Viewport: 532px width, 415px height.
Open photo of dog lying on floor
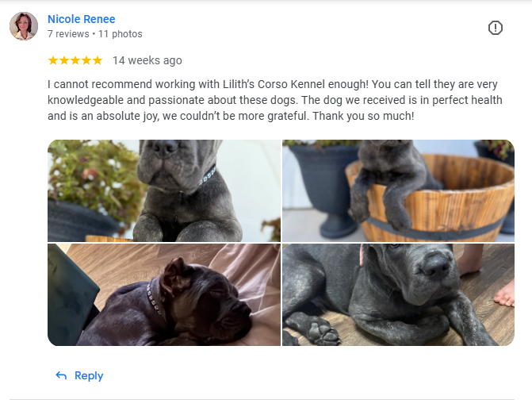398,294
